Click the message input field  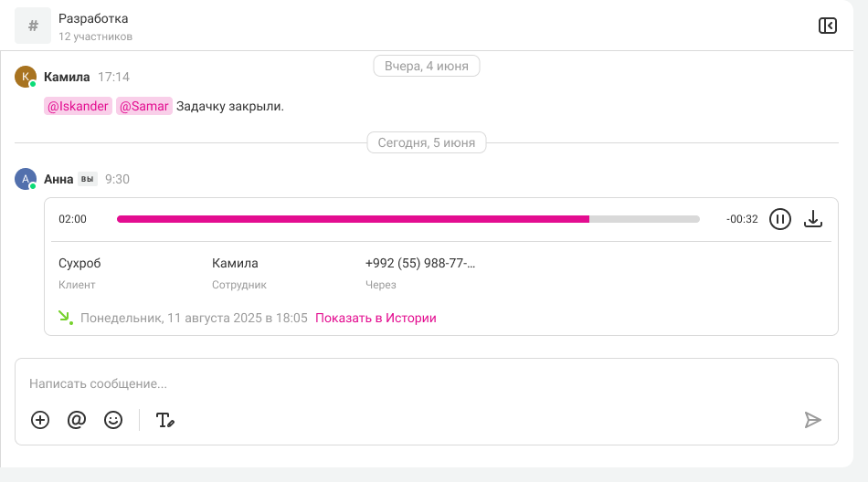click(427, 383)
